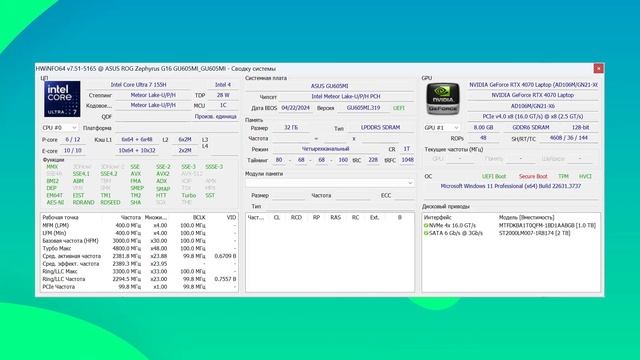Click the tRFC timing value 1048
Image resolution: width=640 pixels, height=360 pixels.
[x=407, y=160]
